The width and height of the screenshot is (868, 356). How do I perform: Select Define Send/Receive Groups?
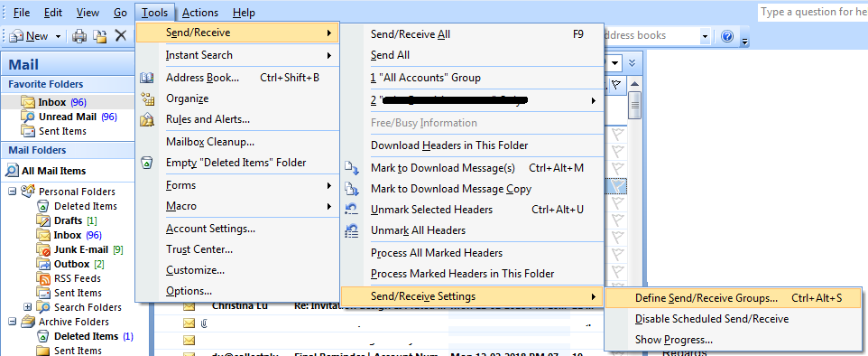click(x=734, y=298)
